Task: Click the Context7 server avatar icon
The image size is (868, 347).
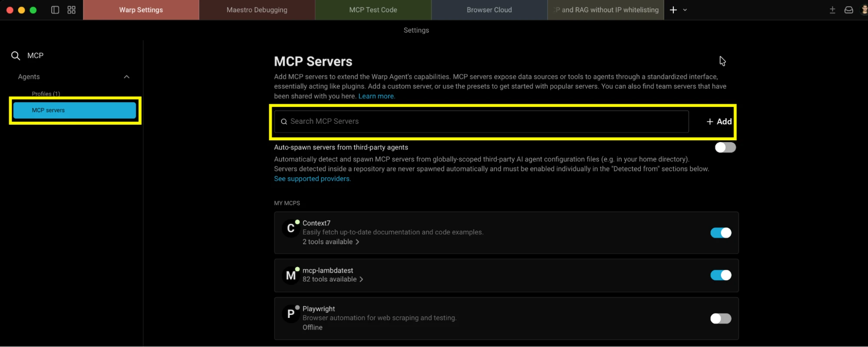Action: pyautogui.click(x=291, y=228)
